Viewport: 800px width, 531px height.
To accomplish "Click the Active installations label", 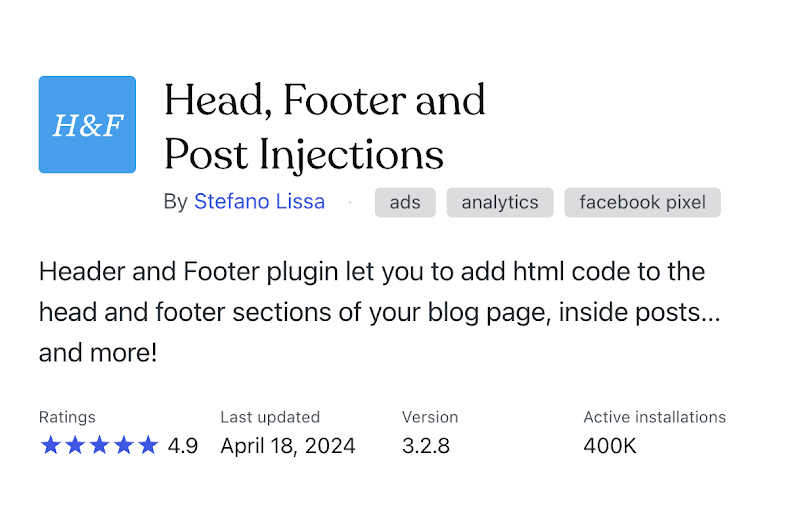I will click(655, 417).
